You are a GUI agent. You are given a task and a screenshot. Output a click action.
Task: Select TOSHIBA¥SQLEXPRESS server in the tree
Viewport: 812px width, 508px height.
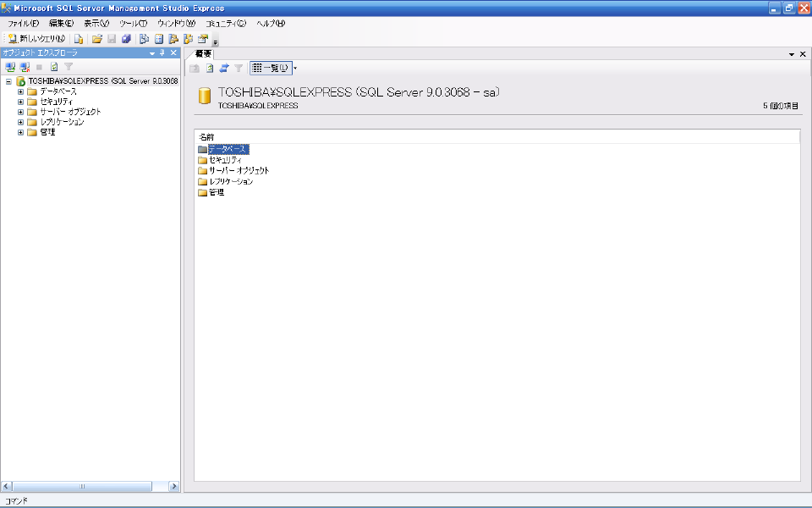[x=103, y=81]
